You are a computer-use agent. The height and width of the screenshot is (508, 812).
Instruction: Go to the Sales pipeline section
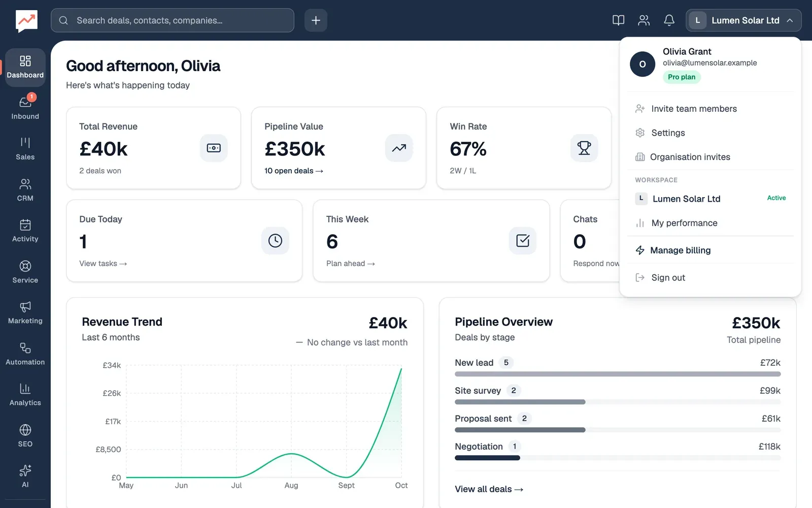(x=25, y=149)
